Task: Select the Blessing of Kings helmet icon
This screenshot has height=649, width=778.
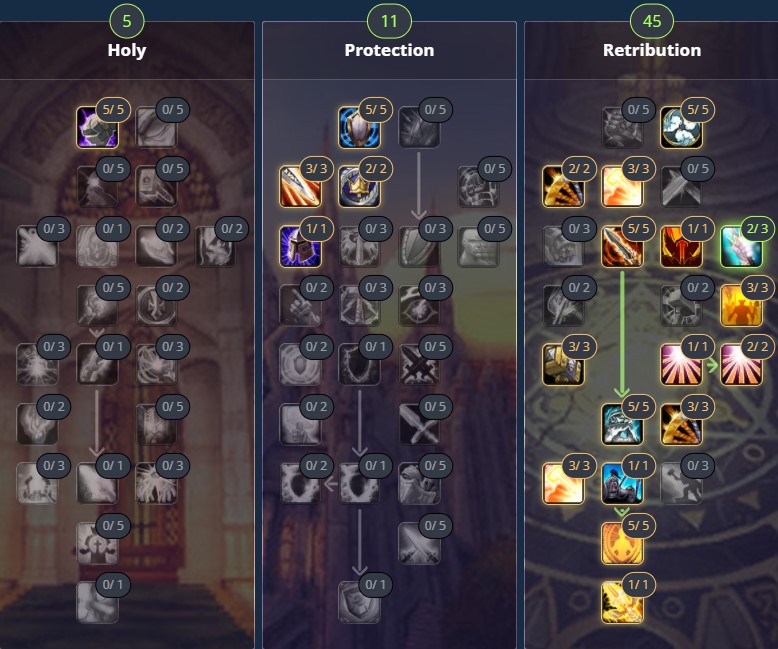Action: click(300, 246)
